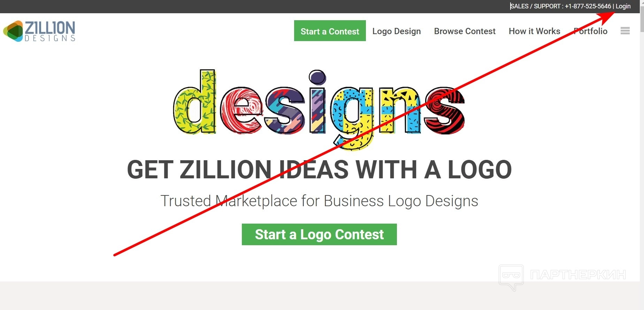Click the Zillion Designs logo

tap(39, 31)
